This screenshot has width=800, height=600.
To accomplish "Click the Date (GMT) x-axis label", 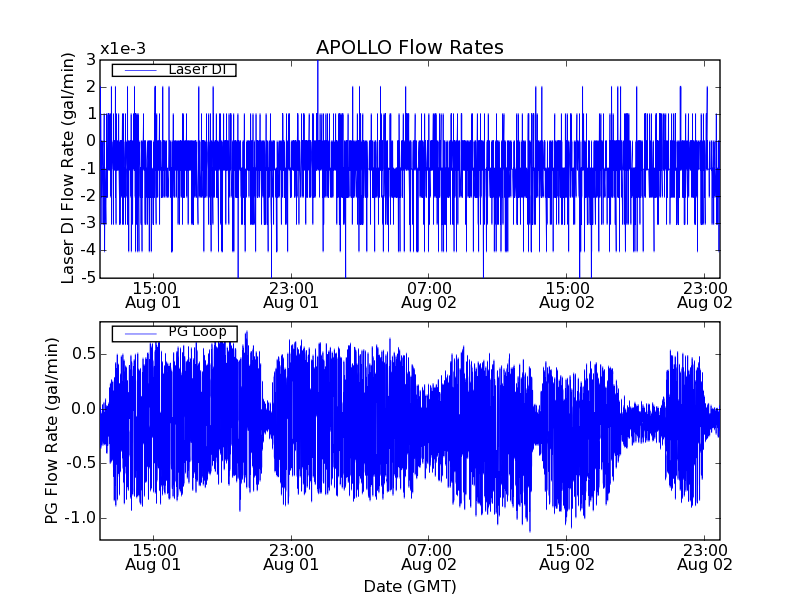I will point(409,586).
